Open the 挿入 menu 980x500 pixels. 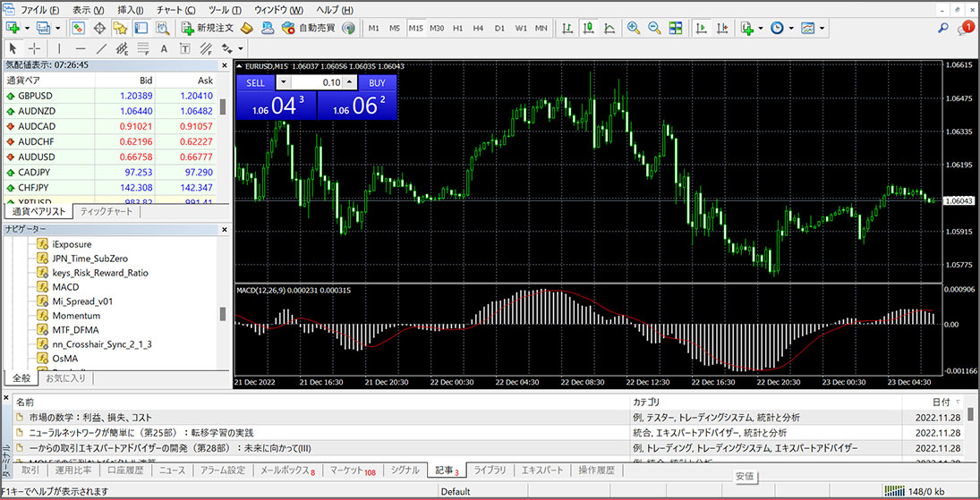(130, 11)
